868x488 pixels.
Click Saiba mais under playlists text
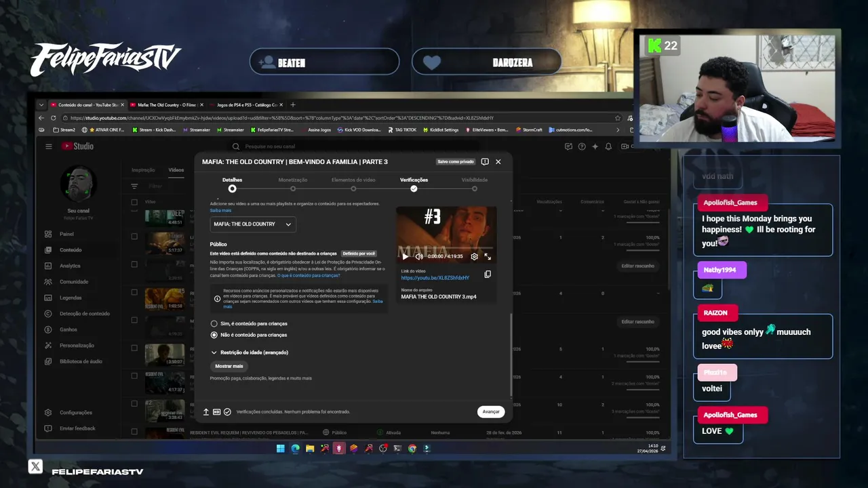(x=220, y=211)
